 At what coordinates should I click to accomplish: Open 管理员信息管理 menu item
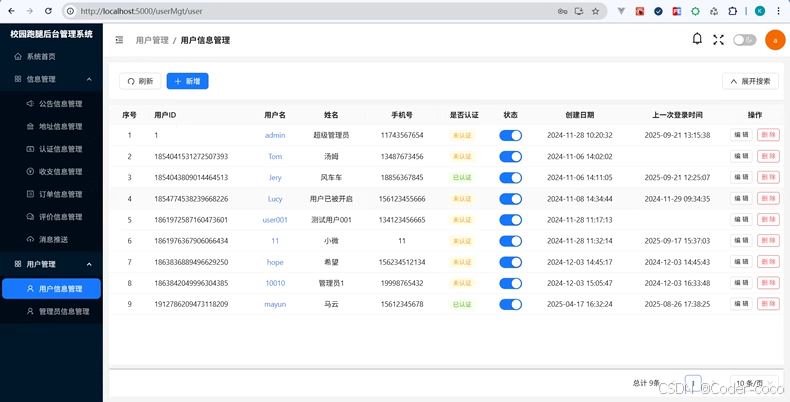coord(51,311)
